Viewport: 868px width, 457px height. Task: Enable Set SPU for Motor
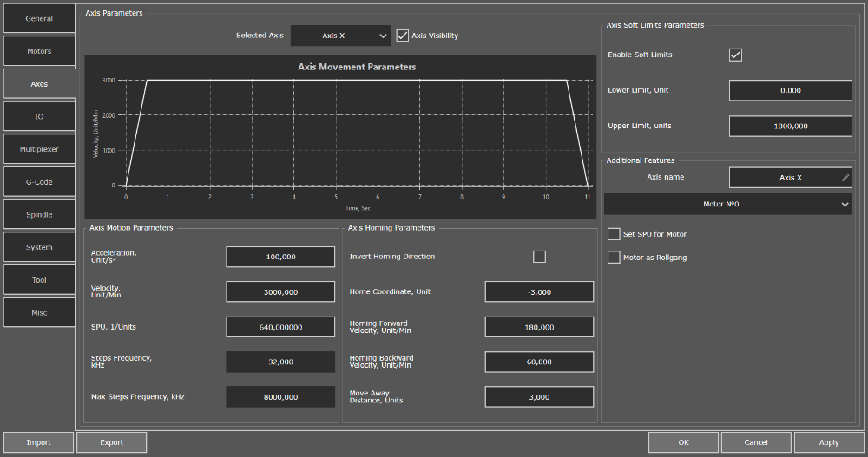(614, 234)
